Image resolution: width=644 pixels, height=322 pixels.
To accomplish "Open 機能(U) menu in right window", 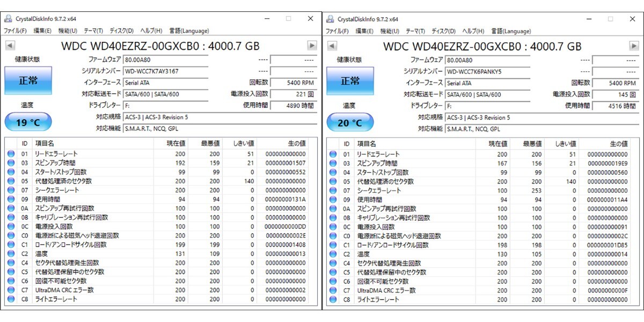I will 390,31.
